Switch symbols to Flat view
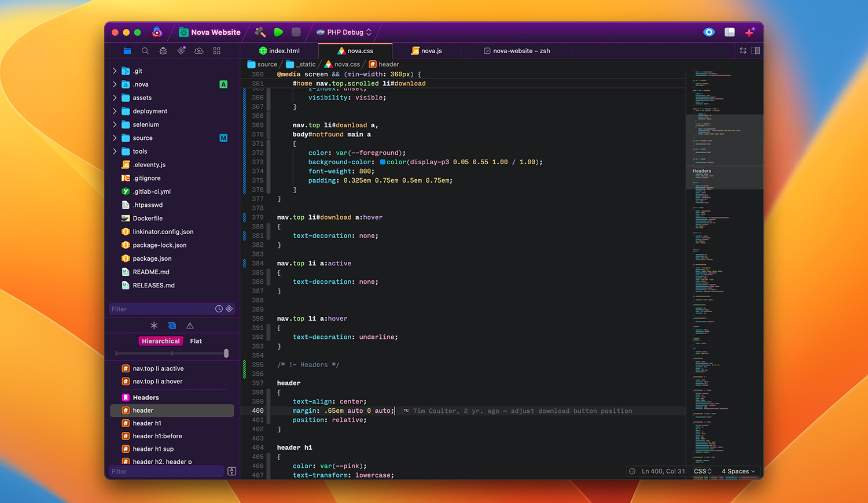Screen dimensions: 868x503 click(196, 341)
